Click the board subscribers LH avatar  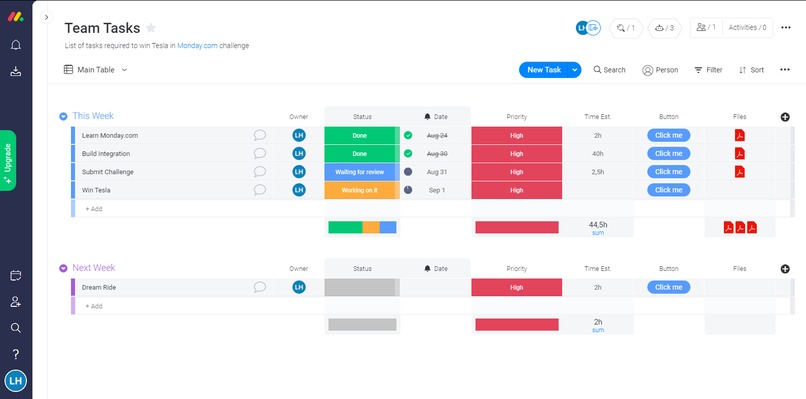click(x=582, y=28)
